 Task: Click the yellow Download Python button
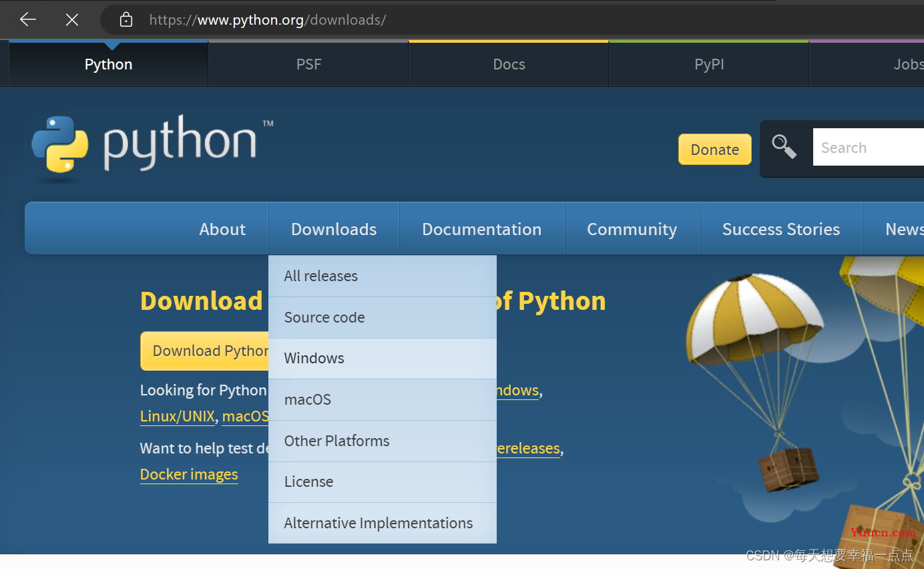pos(204,351)
